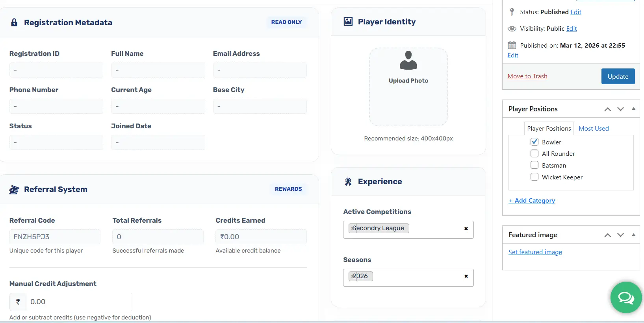The height and width of the screenshot is (323, 644).
Task: Click the Move to Trash link
Action: point(527,76)
